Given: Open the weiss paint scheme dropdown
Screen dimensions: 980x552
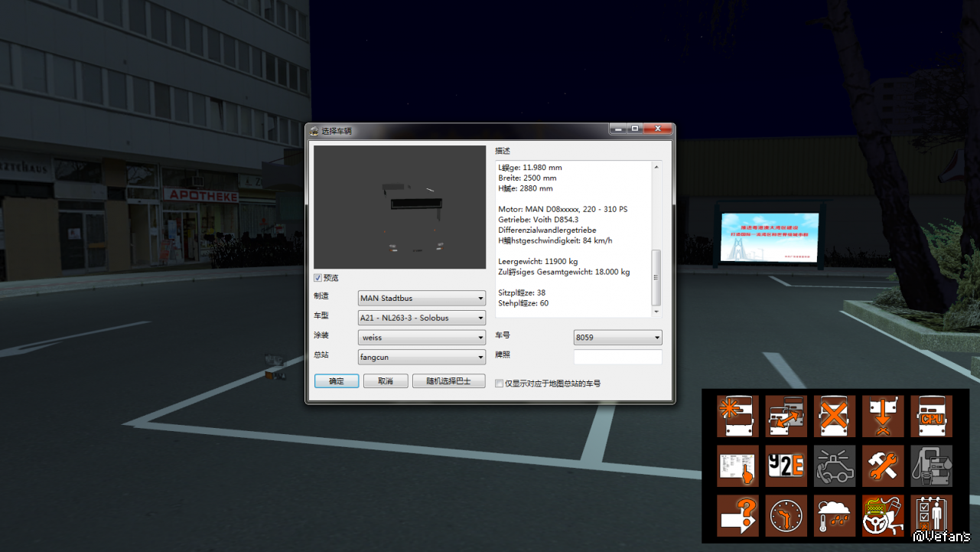Looking at the screenshot, I should point(422,338).
